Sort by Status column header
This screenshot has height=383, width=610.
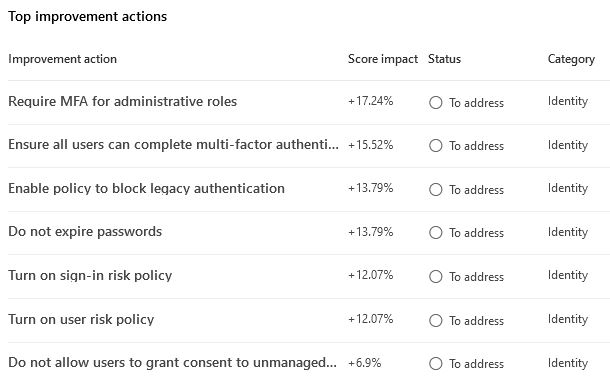tap(444, 59)
